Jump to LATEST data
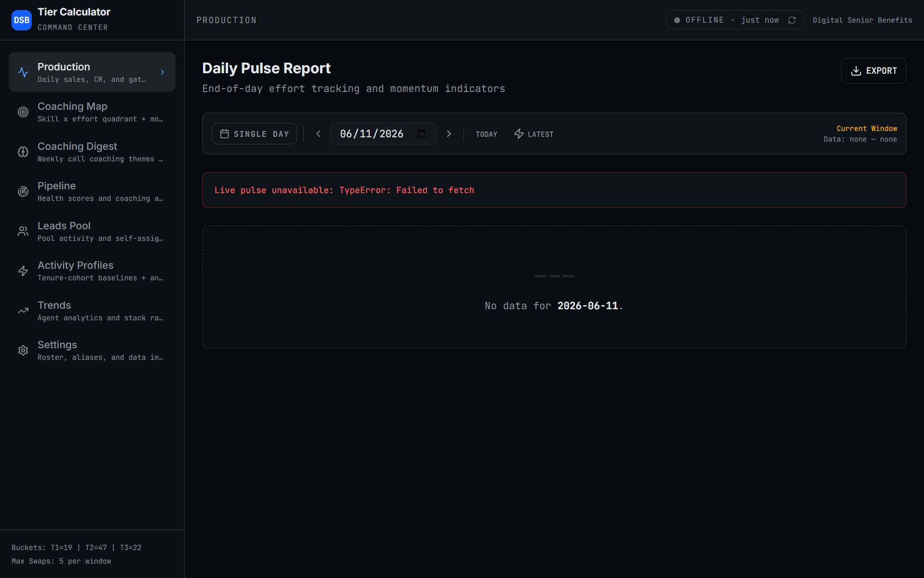 tap(534, 134)
